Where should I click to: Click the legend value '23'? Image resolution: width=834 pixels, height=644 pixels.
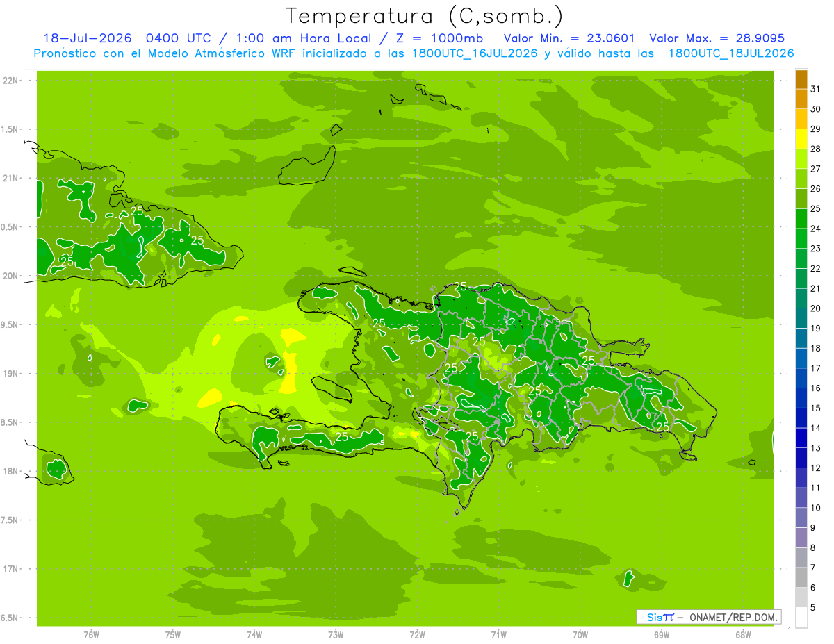816,249
